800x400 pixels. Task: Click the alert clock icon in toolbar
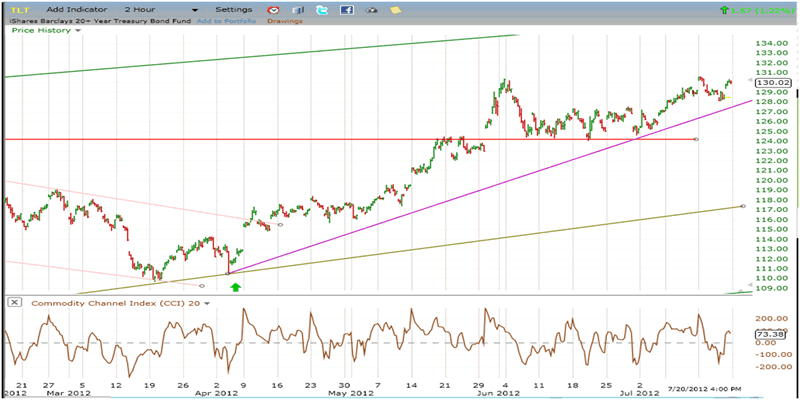pos(274,9)
